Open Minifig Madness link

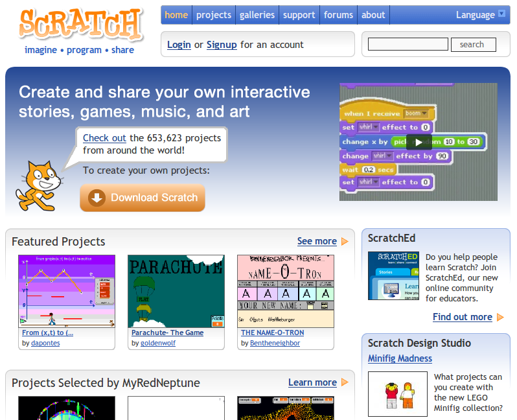pos(400,358)
